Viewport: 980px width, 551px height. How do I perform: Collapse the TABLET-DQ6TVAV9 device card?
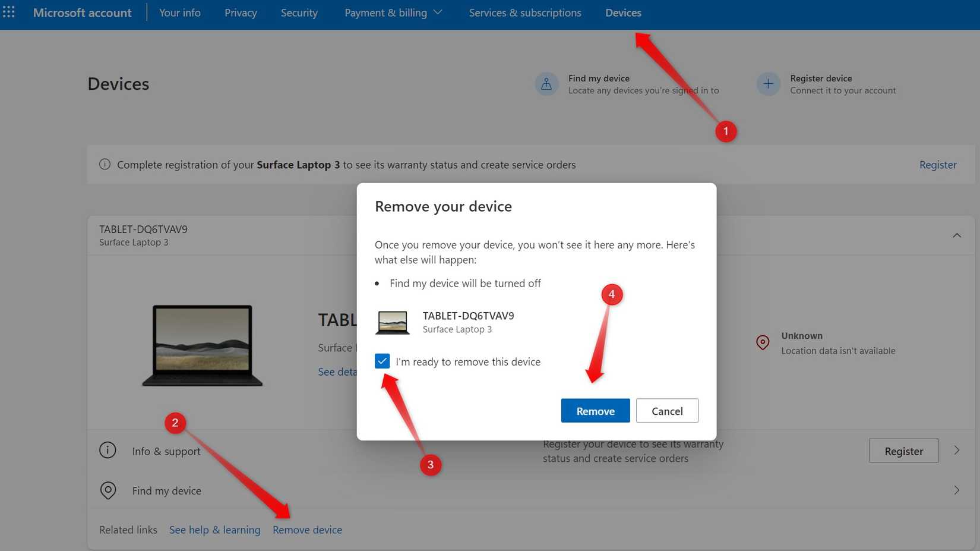[x=957, y=235]
